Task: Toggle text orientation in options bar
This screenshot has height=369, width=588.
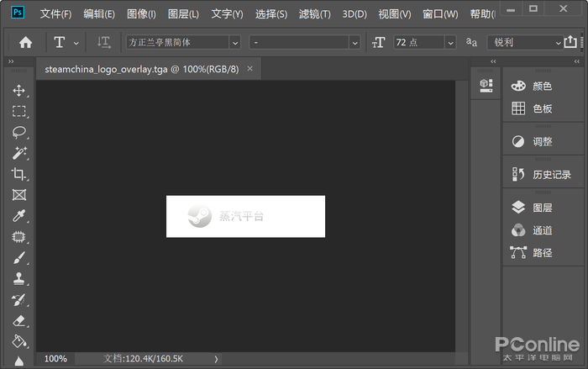Action: (x=103, y=42)
